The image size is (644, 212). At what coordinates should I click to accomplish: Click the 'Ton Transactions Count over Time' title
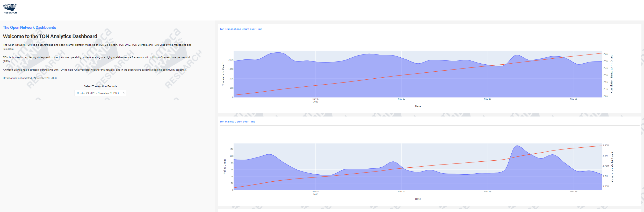(x=241, y=29)
